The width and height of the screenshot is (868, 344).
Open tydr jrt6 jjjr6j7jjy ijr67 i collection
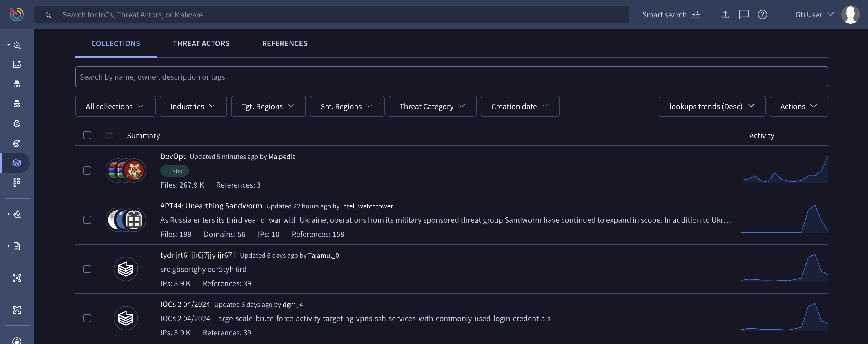coord(198,255)
